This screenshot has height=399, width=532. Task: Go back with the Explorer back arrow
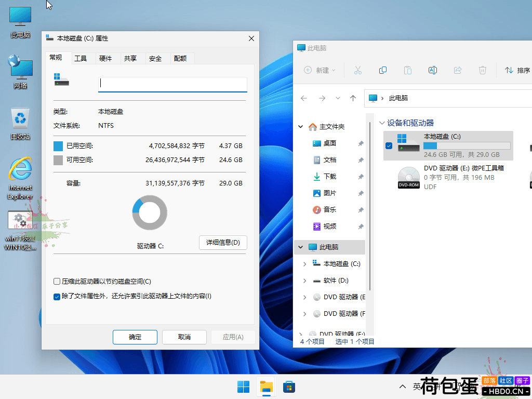pyautogui.click(x=303, y=98)
